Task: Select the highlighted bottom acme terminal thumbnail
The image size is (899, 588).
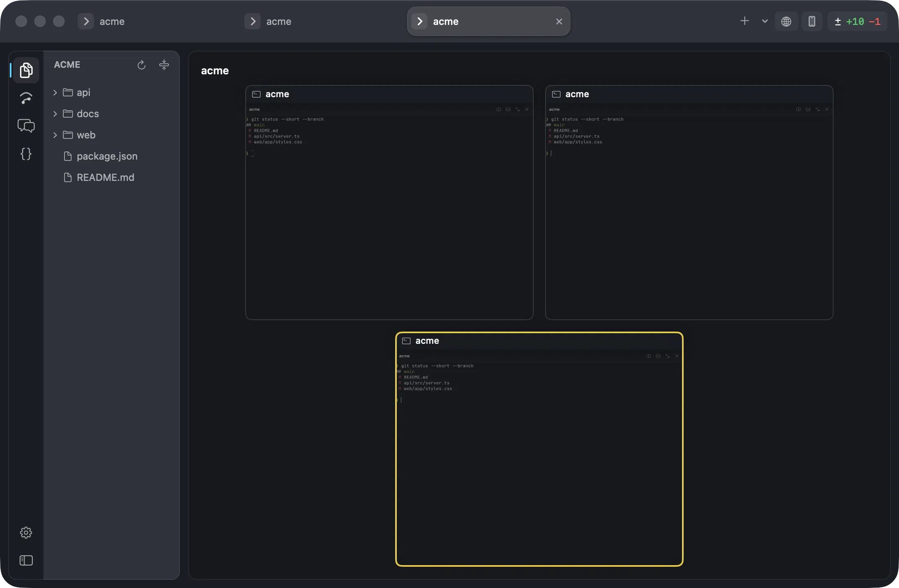Action: 539,449
